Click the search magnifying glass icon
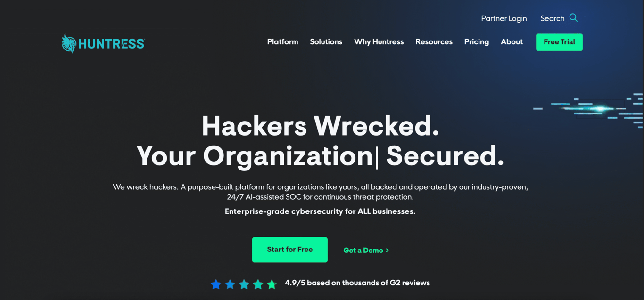The image size is (644, 300). [x=573, y=18]
